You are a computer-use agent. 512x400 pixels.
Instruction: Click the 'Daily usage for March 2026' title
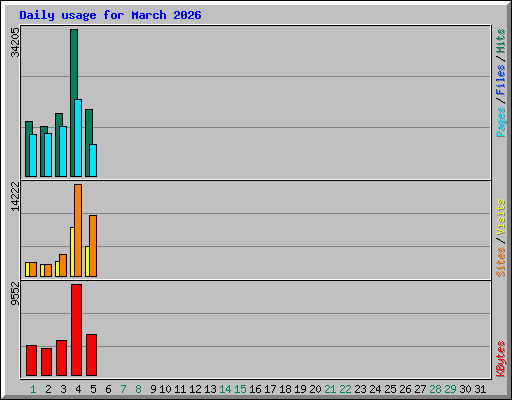110,15
